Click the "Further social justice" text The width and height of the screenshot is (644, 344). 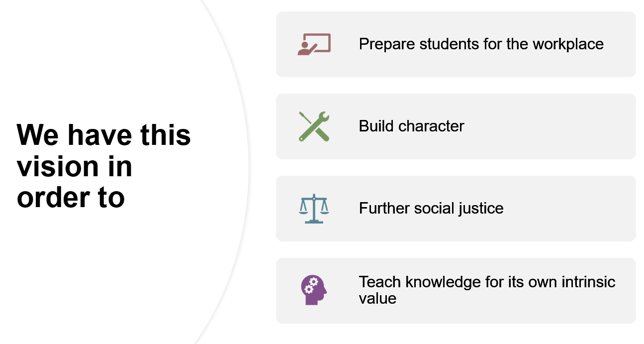pyautogui.click(x=431, y=208)
